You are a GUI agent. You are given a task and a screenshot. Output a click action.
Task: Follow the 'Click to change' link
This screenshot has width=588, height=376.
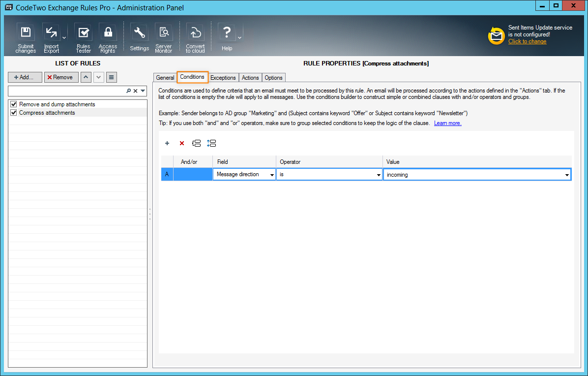point(527,41)
